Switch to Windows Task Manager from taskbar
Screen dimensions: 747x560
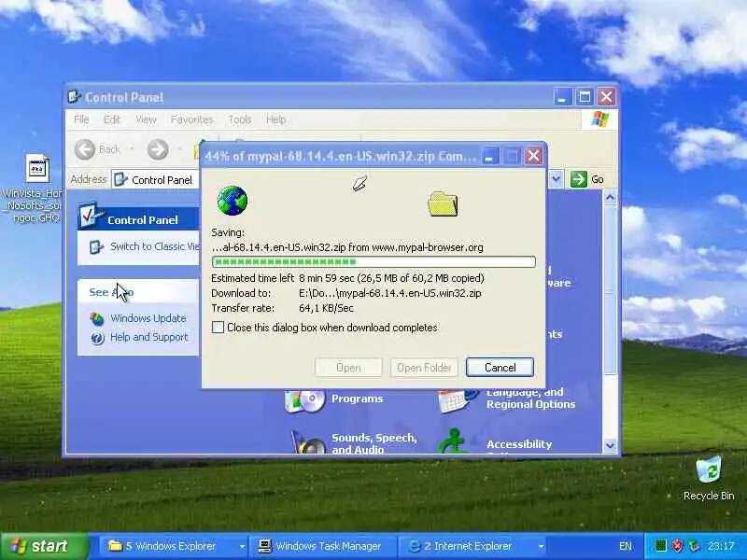tap(322, 546)
